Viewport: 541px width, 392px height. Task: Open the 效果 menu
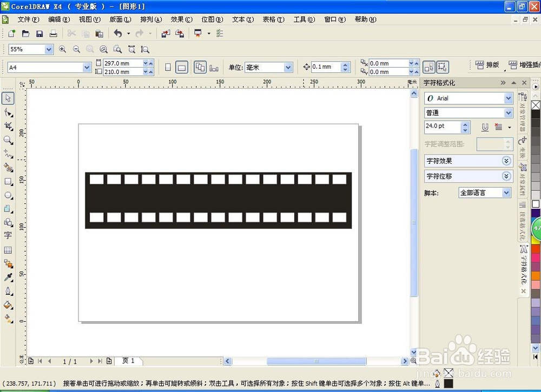[181, 19]
